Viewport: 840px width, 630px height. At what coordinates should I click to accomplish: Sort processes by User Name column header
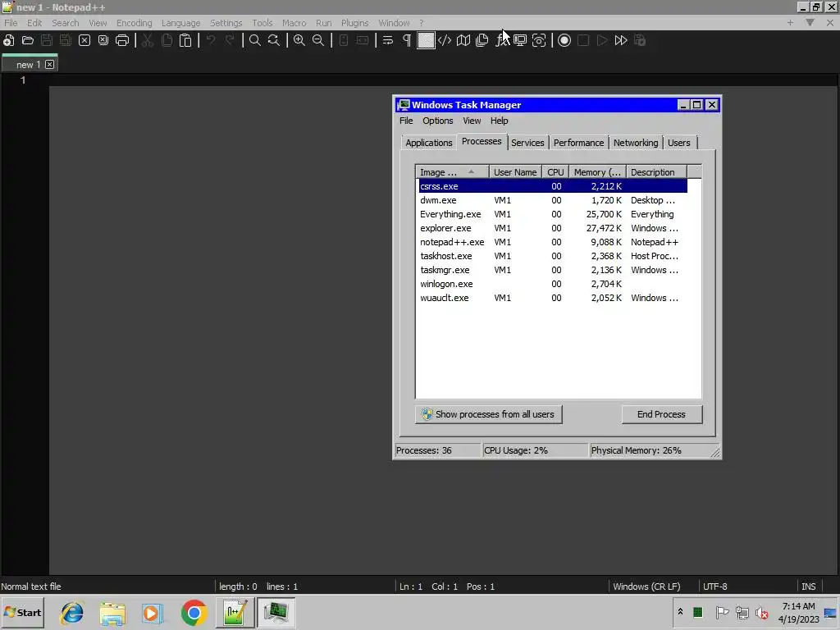click(x=515, y=172)
